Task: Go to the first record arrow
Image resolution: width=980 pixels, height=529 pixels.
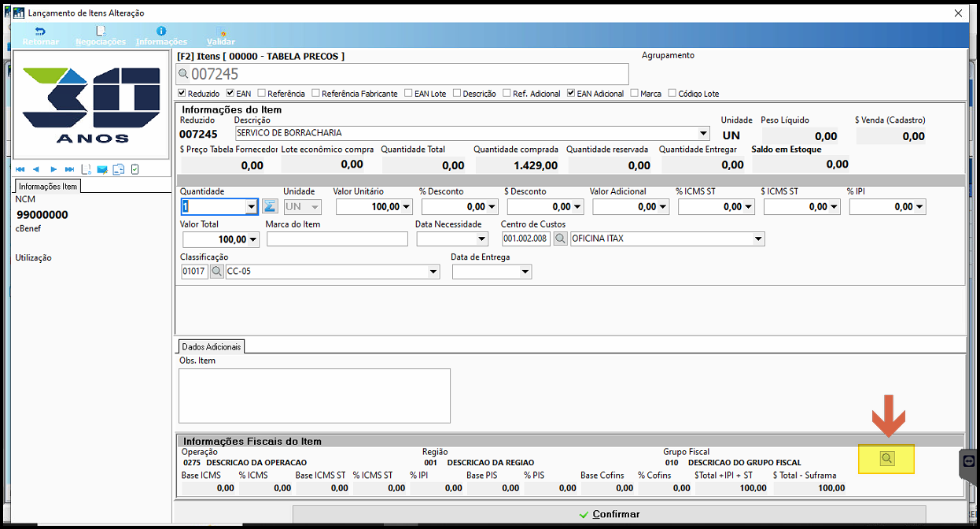Action: tap(20, 169)
